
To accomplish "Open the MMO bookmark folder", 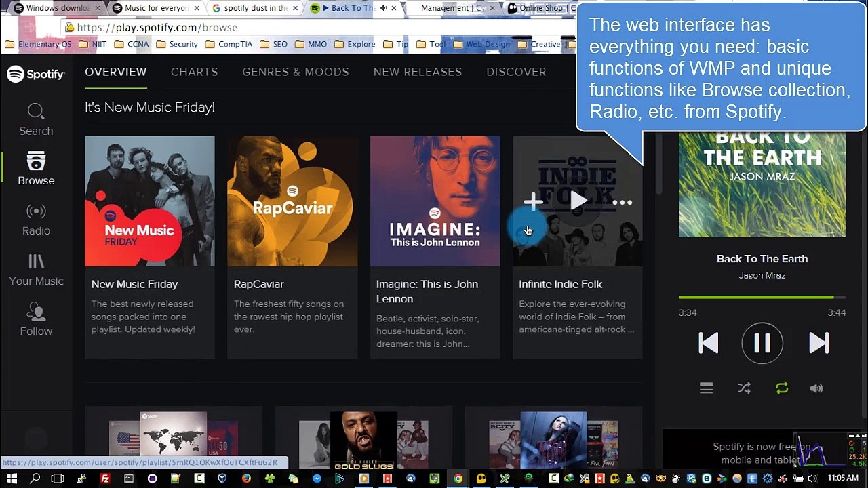I will click(311, 44).
